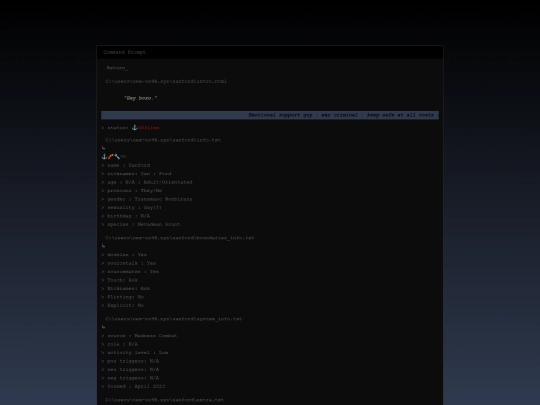The width and height of the screenshot is (540, 405).
Task: Click the wrench emoji
Action: coord(117,157)
